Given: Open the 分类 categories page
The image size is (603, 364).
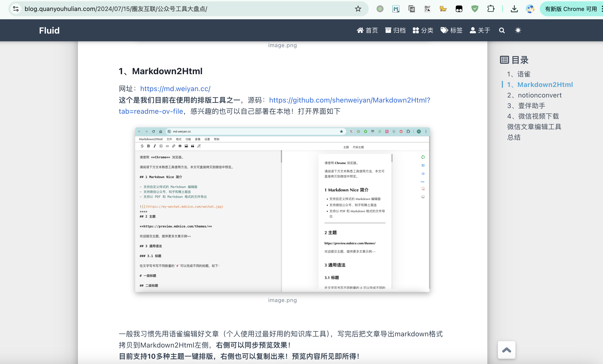Looking at the screenshot, I should click(423, 30).
